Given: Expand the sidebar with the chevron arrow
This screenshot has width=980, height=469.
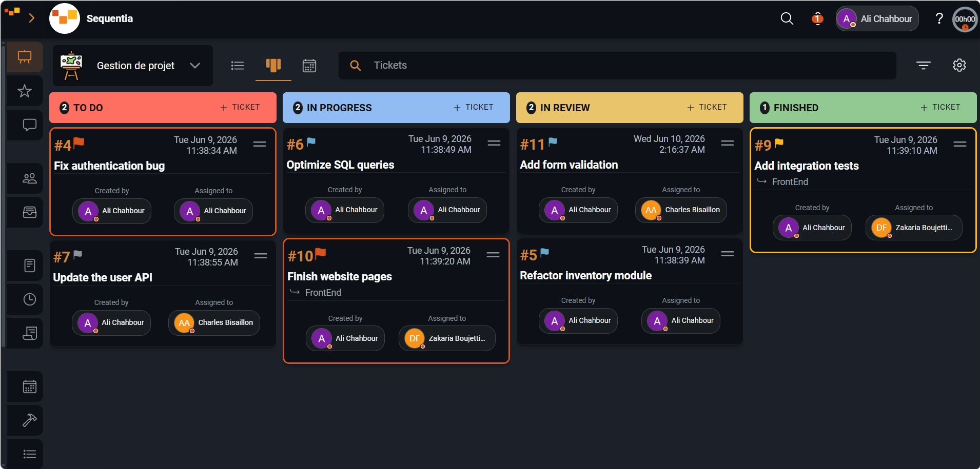Looking at the screenshot, I should coord(32,18).
